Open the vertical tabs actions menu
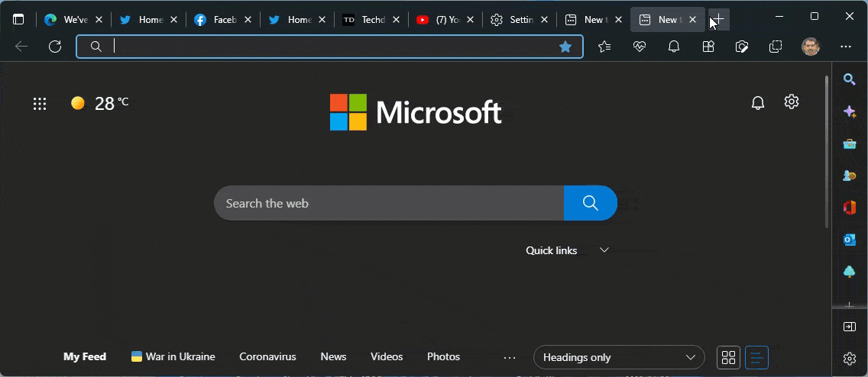 19,19
